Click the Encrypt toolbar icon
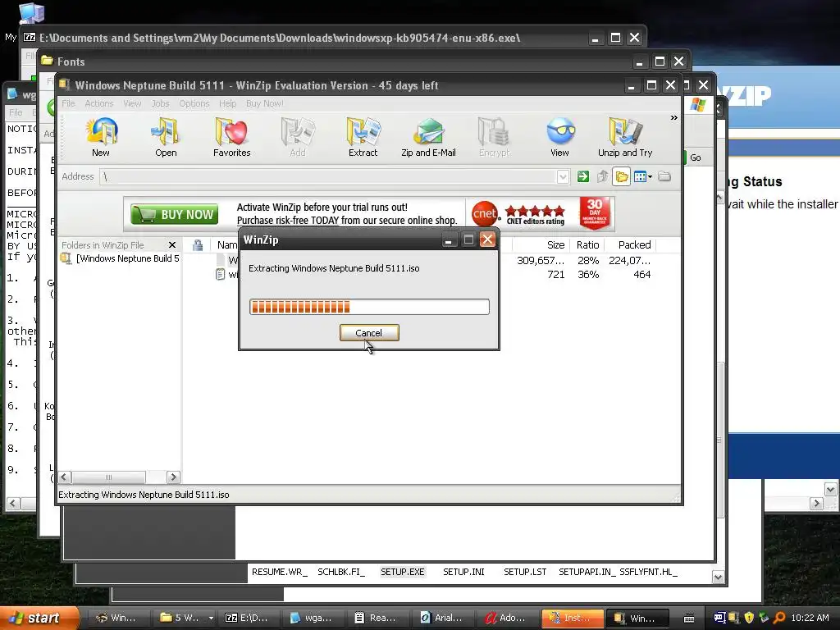 click(x=494, y=138)
